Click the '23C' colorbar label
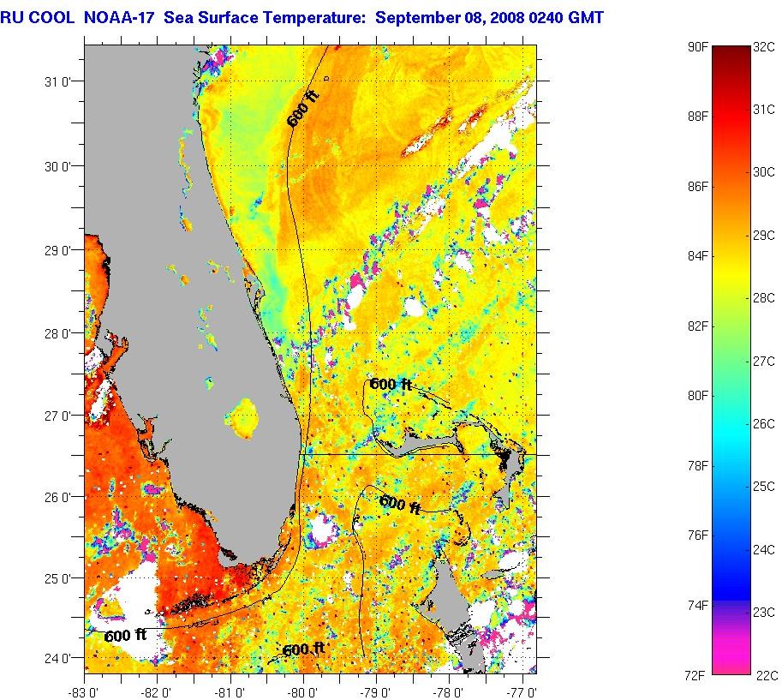Screen dimensions: 782x700 [x=763, y=613]
